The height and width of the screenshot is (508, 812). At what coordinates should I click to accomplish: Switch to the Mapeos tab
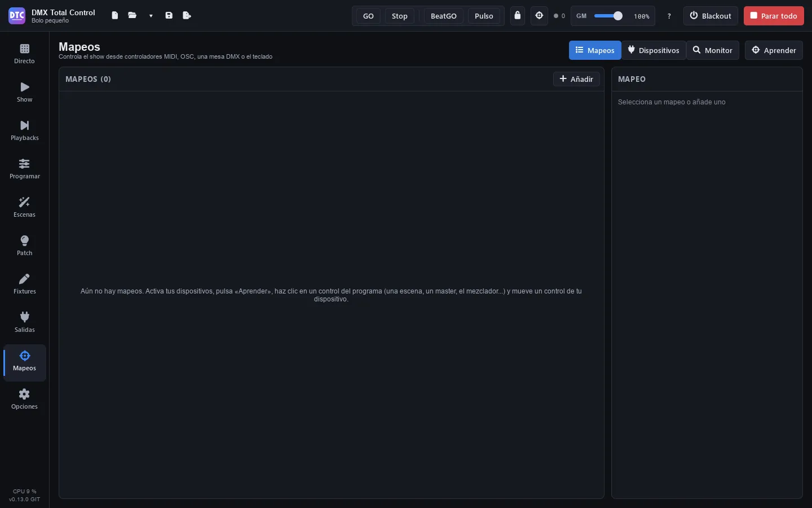click(x=595, y=50)
